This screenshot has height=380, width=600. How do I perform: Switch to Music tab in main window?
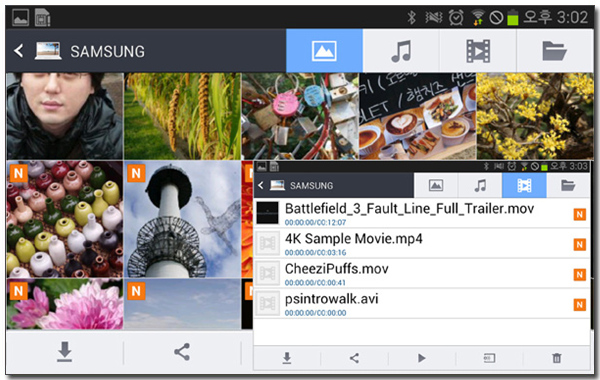401,51
